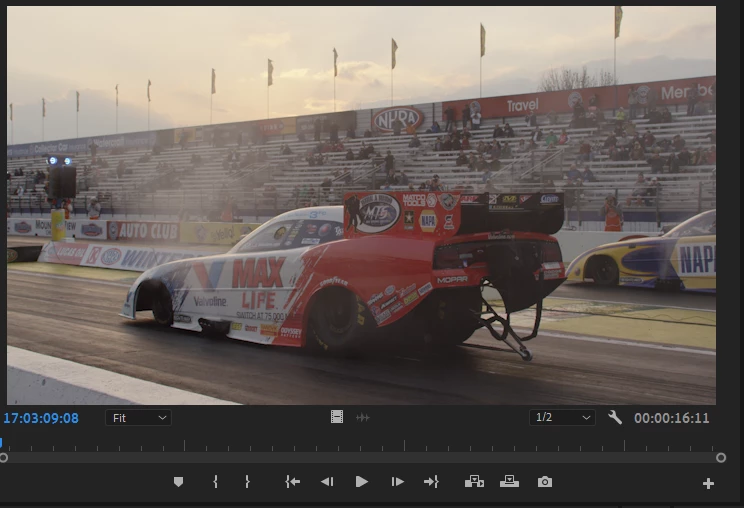Export frame with the camera icon
The image size is (744, 508).
545,482
